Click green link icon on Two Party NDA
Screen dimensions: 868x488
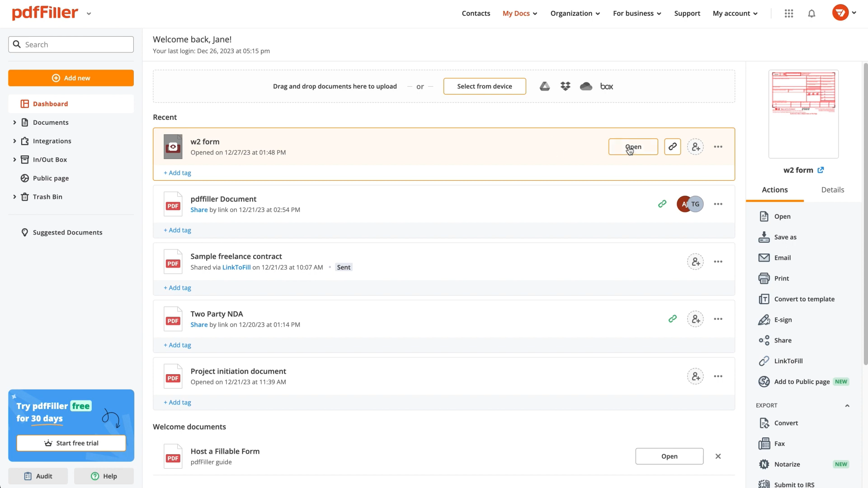673,319
